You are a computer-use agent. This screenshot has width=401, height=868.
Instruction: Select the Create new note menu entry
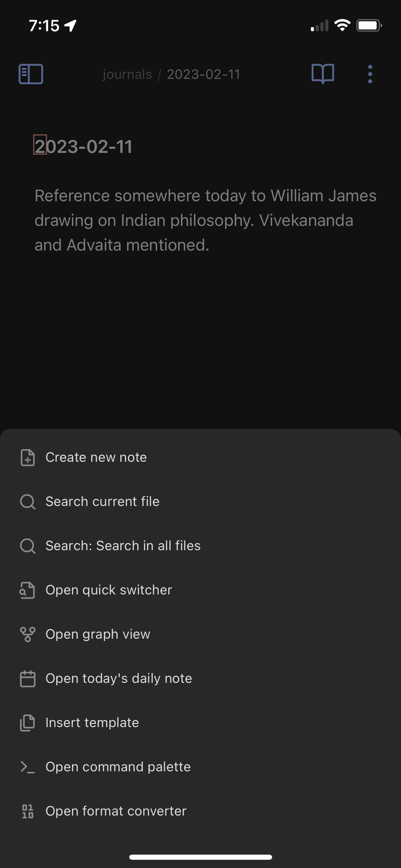[x=200, y=457]
